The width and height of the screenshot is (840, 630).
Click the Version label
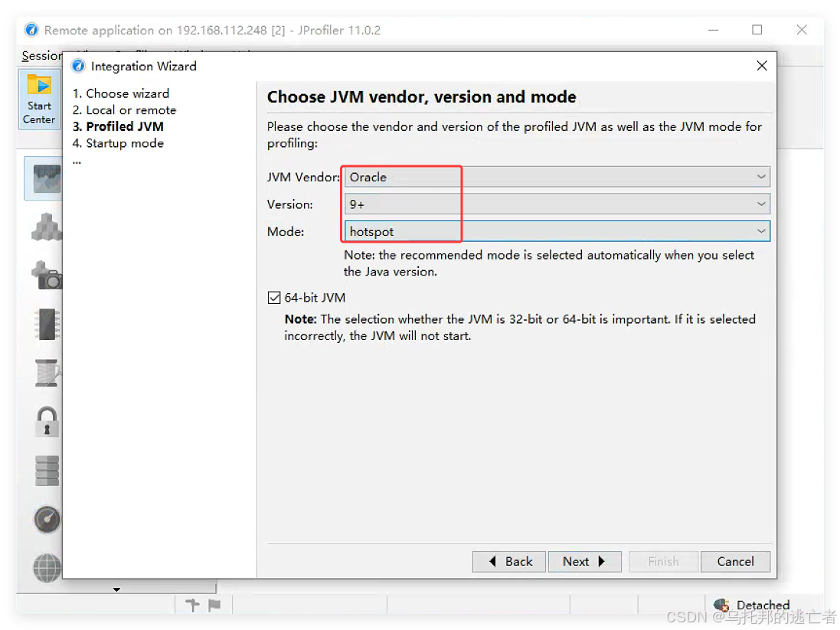[289, 204]
